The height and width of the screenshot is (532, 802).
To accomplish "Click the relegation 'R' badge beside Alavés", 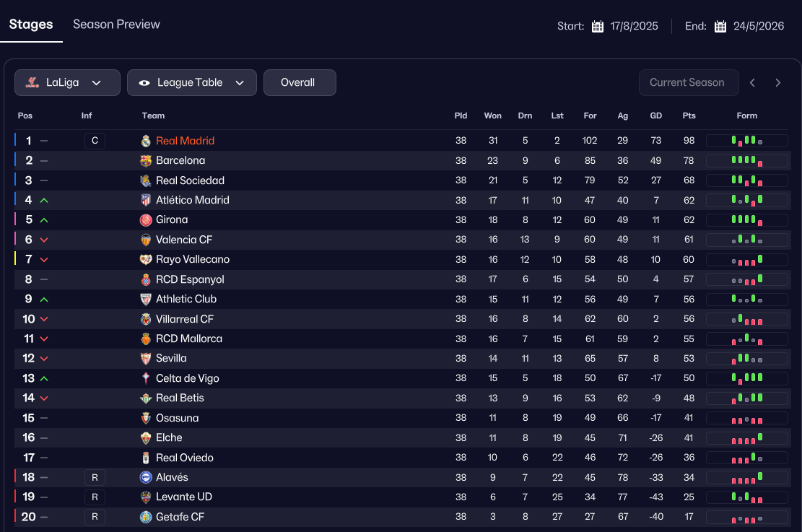I will click(95, 477).
